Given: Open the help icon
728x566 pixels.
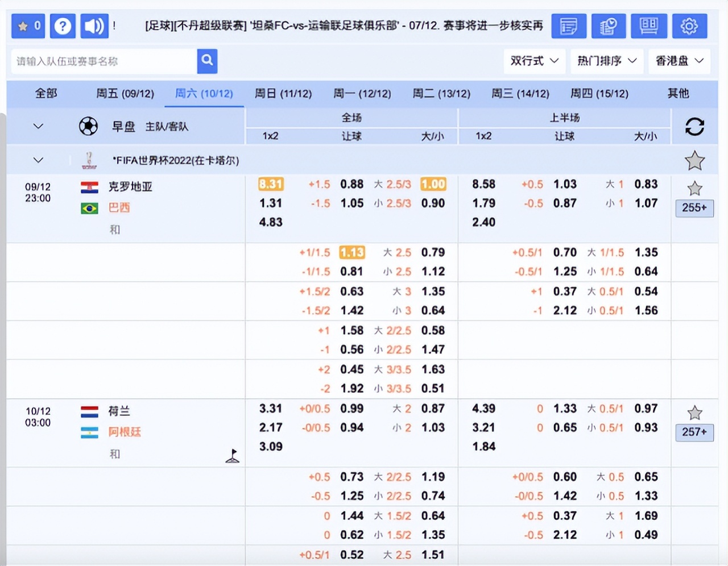Looking at the screenshot, I should [63, 26].
